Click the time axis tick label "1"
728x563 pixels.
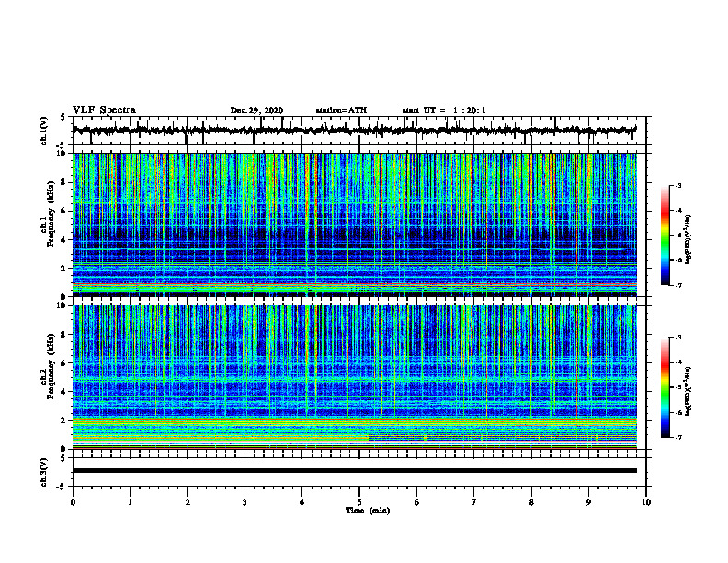[x=130, y=502]
